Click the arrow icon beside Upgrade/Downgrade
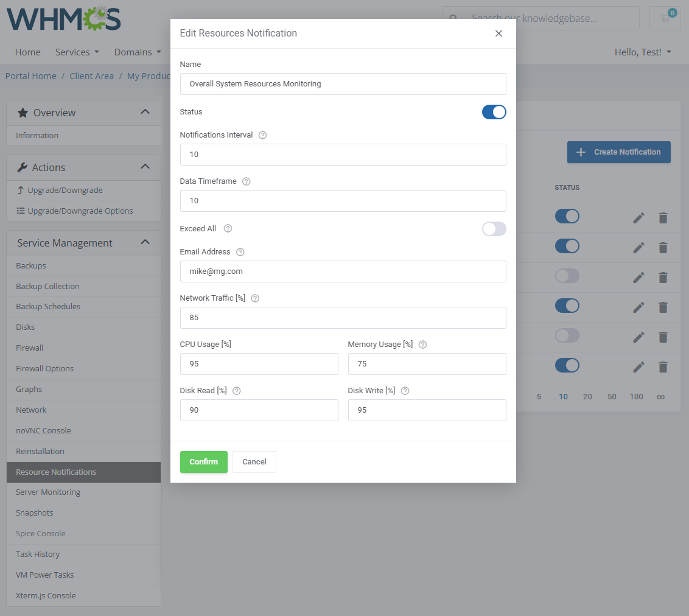 click(20, 191)
